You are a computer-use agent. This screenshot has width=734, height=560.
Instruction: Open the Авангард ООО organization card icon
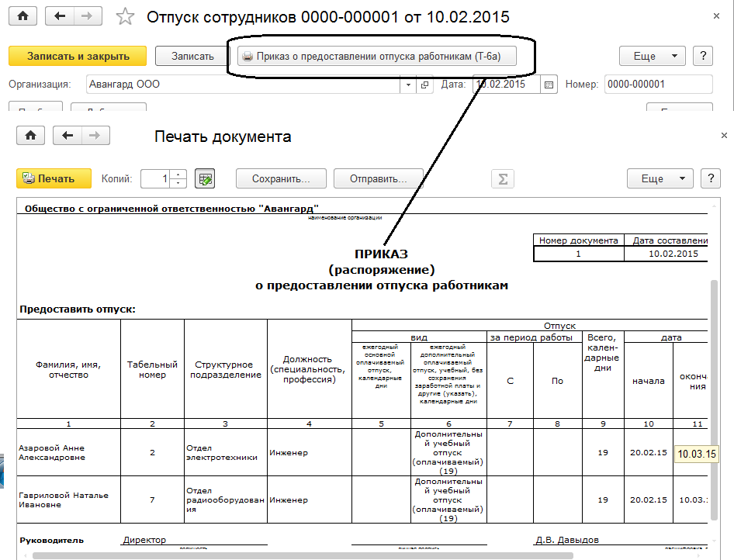point(424,85)
